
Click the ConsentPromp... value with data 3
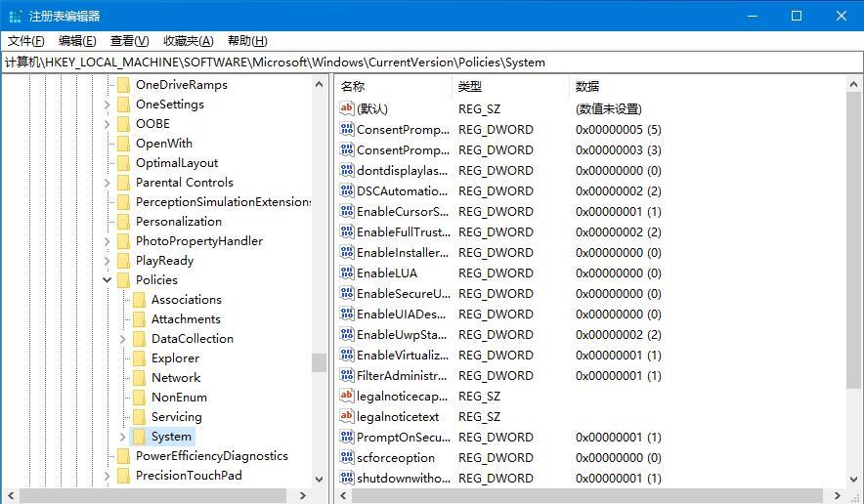[403, 149]
